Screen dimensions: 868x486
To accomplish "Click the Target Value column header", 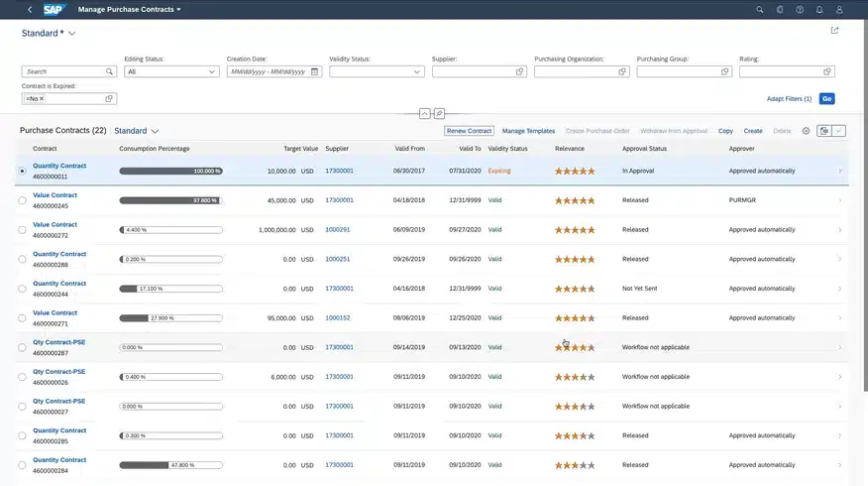I will [300, 149].
